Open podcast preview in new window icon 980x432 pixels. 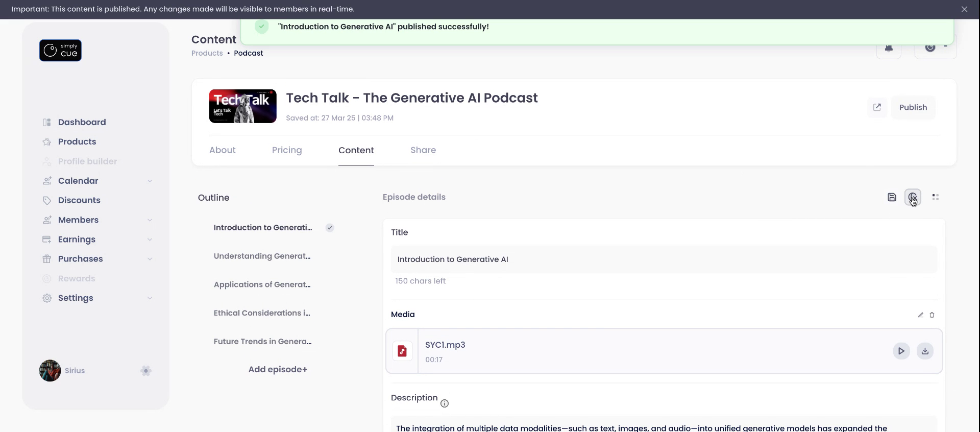(877, 107)
